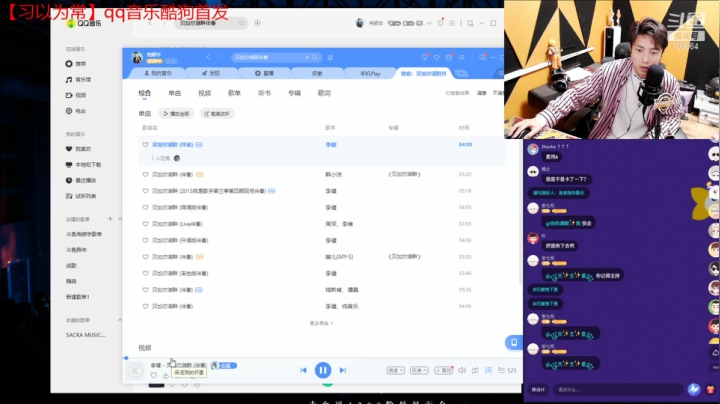Image resolution: width=720 pixels, height=404 pixels.
Task: Select the 降调版伴奏 song title
Action: coord(180,208)
